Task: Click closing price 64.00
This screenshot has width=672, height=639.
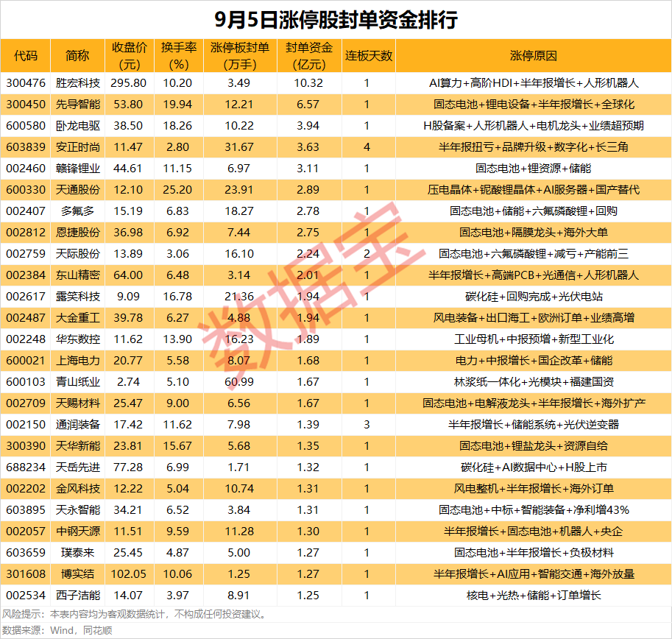Action: point(128,275)
